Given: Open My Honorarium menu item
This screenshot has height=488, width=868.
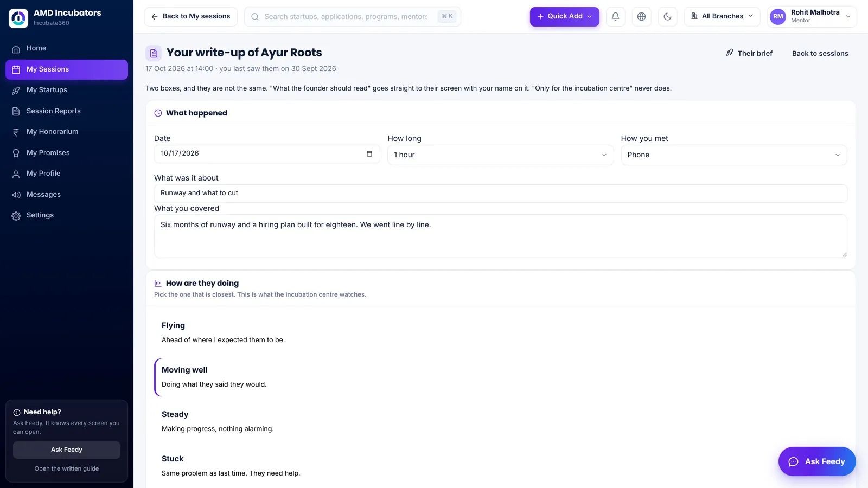Looking at the screenshot, I should [67, 132].
